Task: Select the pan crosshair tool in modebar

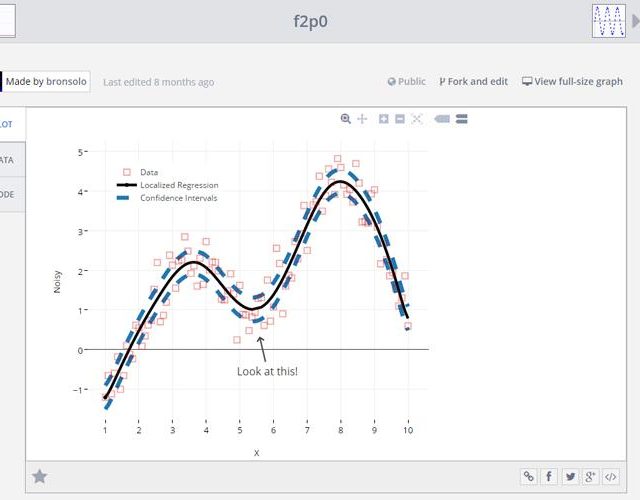Action: point(362,119)
